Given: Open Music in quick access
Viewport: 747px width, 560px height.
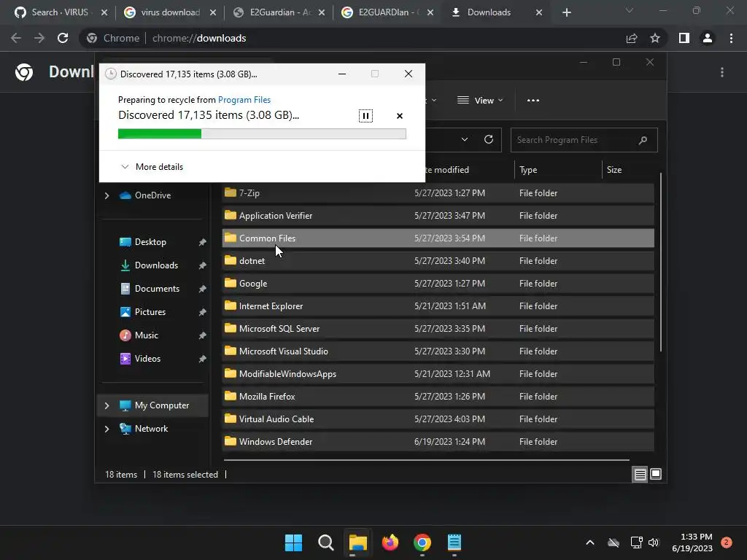Looking at the screenshot, I should click(x=146, y=335).
